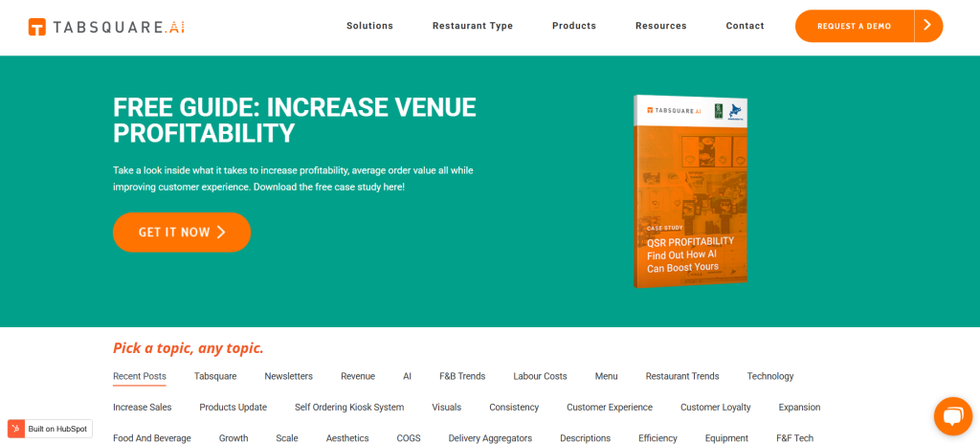Filter posts by Labour Costs topic

coord(540,376)
